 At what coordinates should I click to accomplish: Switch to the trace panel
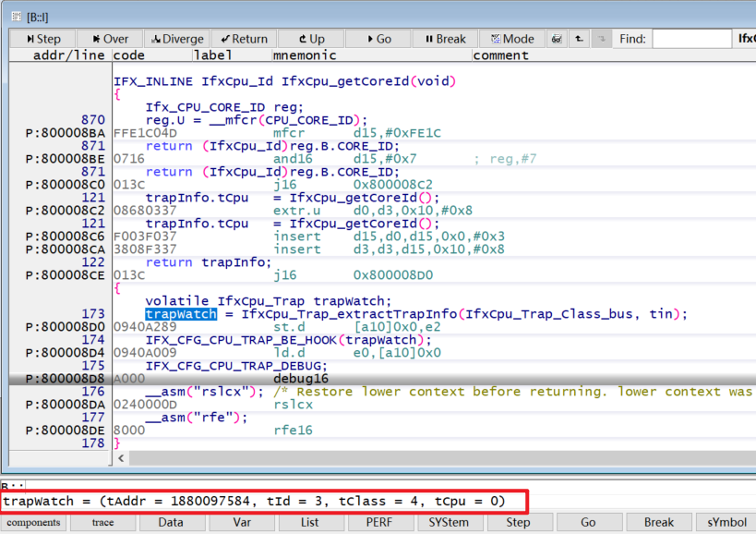[x=102, y=521]
